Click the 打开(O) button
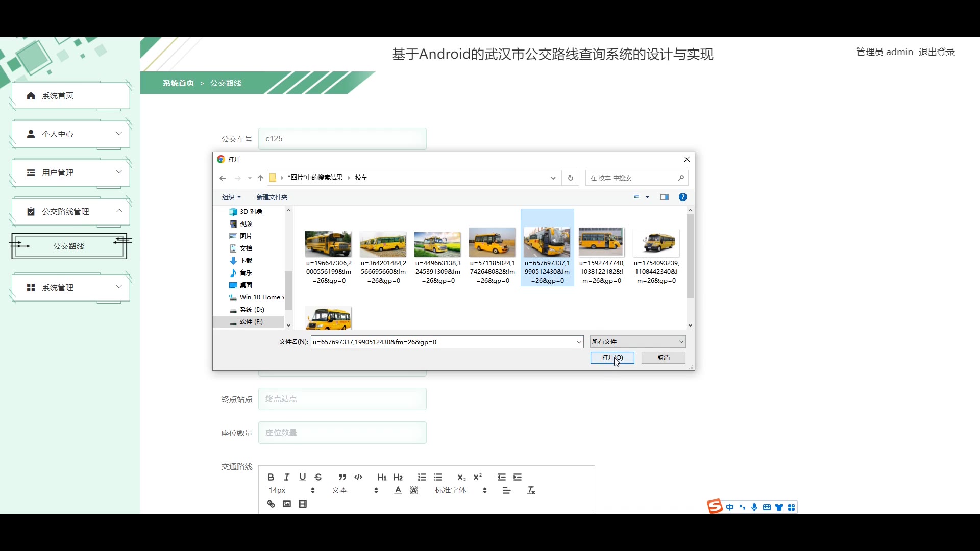This screenshot has width=980, height=551. tap(612, 358)
